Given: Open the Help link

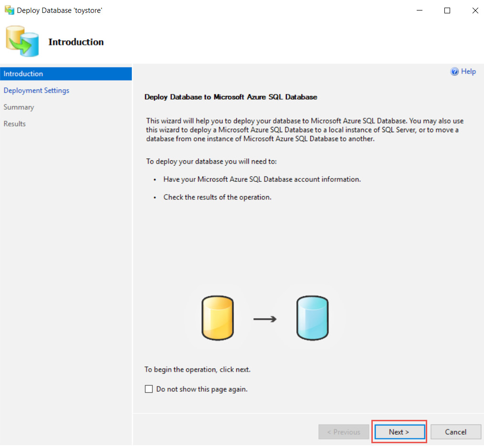Looking at the screenshot, I should click(468, 71).
